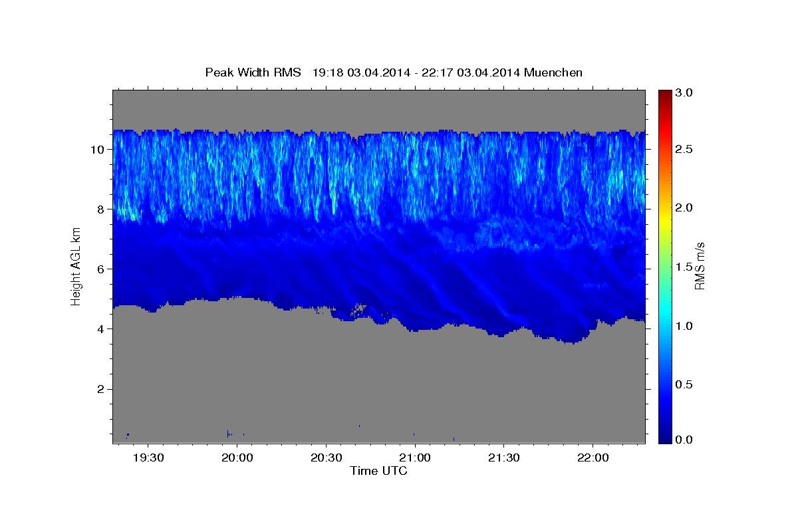Click the colorbar value 0.0

tap(684, 439)
